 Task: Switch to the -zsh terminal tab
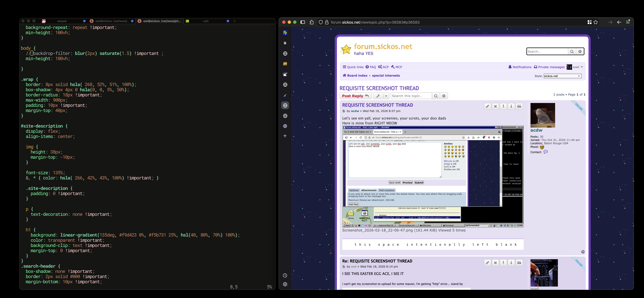pos(205,21)
